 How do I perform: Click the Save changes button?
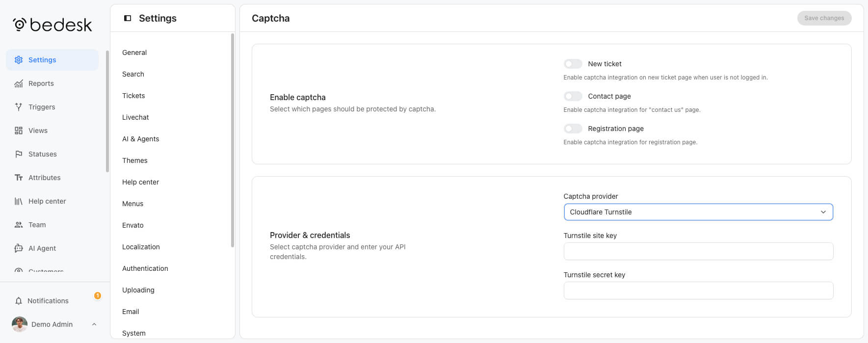point(824,18)
